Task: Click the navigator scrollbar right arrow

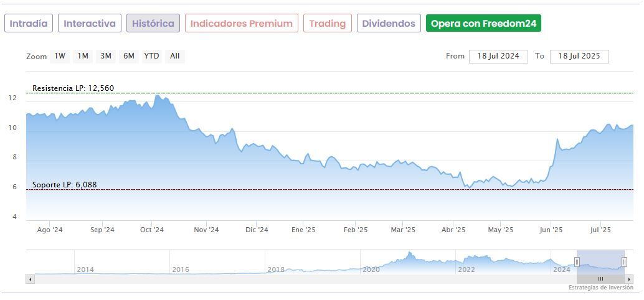Action: point(629,279)
